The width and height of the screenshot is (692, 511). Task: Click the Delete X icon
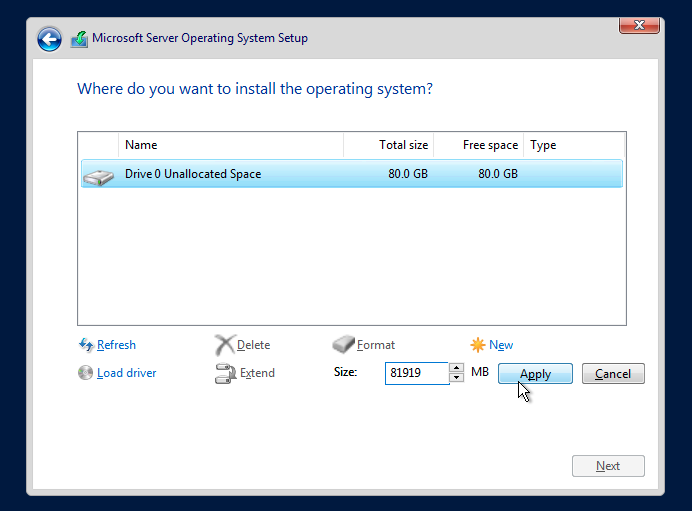tap(225, 345)
